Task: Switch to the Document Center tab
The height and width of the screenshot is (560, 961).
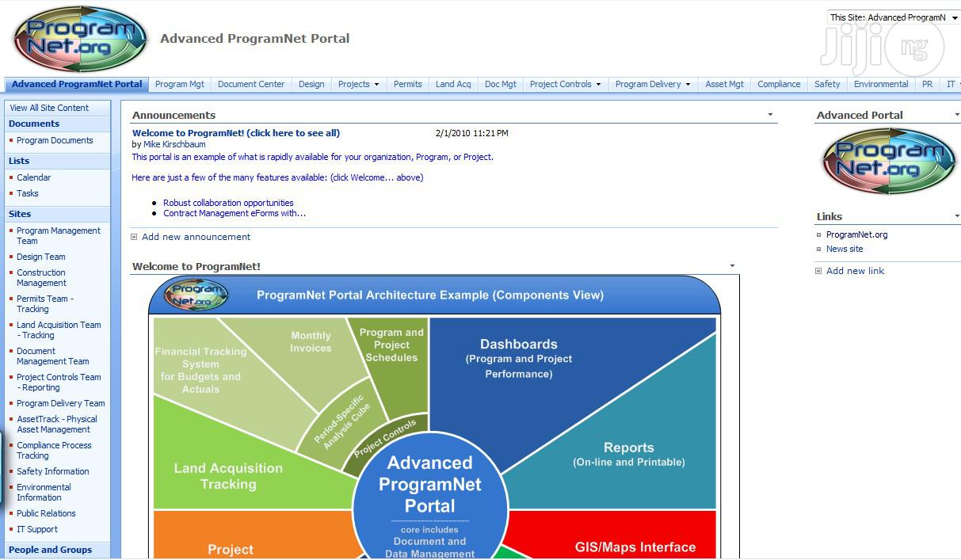Action: coord(251,84)
